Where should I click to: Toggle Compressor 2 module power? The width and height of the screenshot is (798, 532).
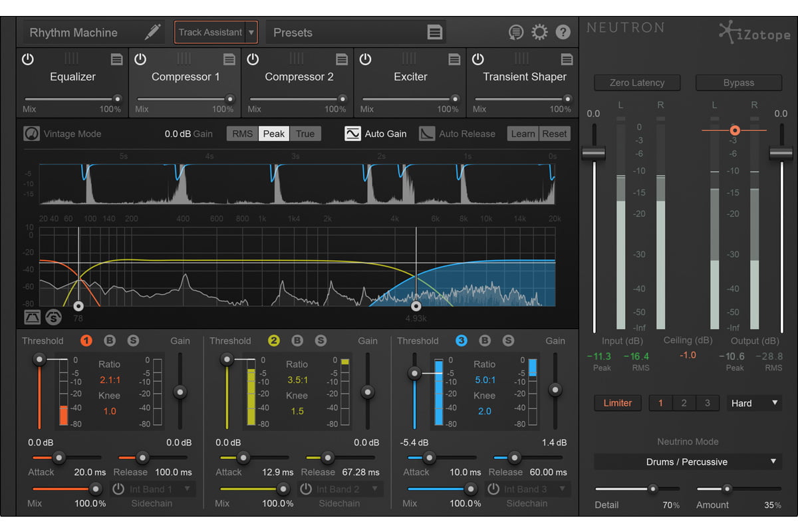point(253,59)
